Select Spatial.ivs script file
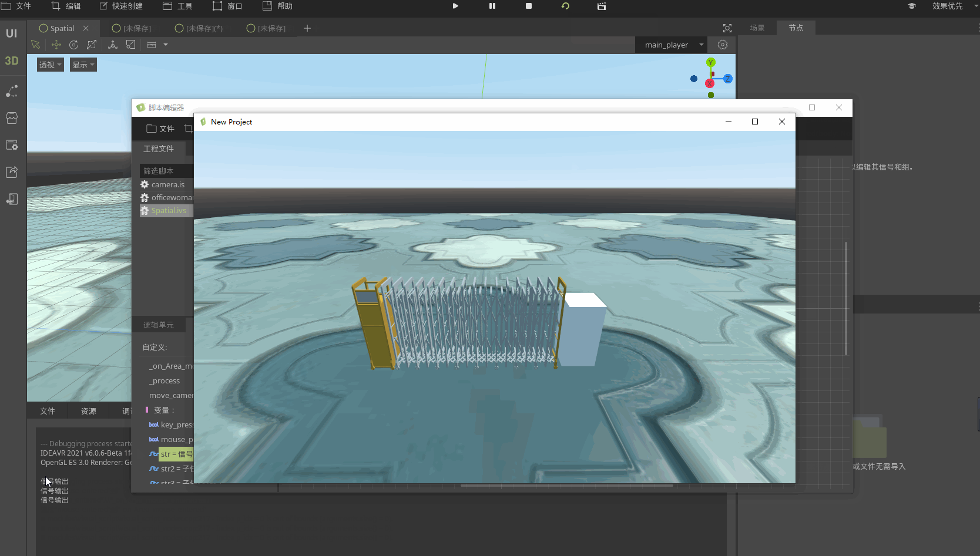980x556 pixels. point(167,211)
